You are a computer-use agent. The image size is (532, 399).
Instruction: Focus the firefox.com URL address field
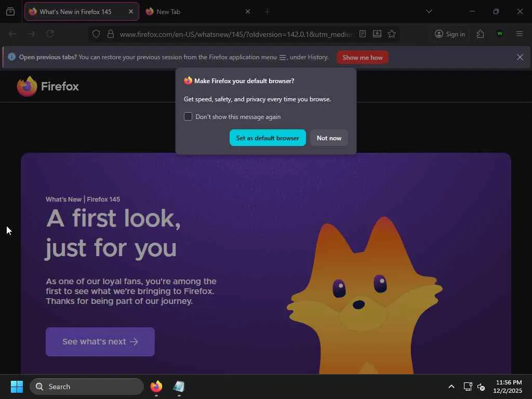(x=236, y=34)
